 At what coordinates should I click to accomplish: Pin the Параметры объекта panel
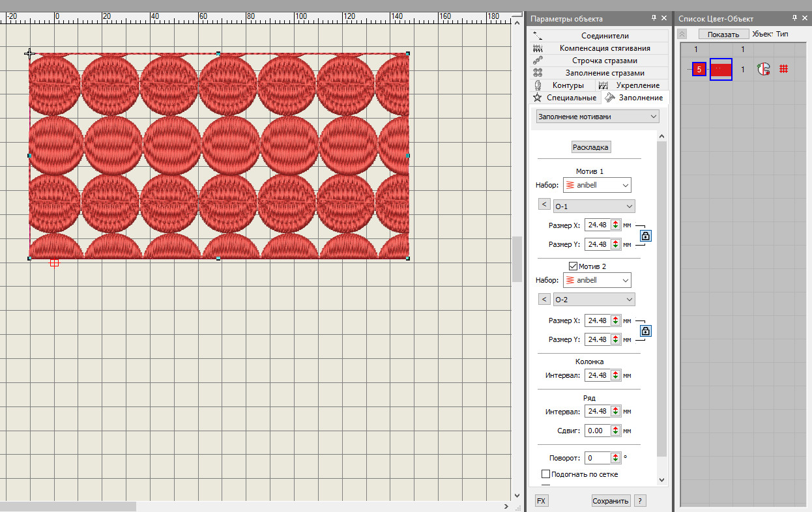click(x=654, y=18)
